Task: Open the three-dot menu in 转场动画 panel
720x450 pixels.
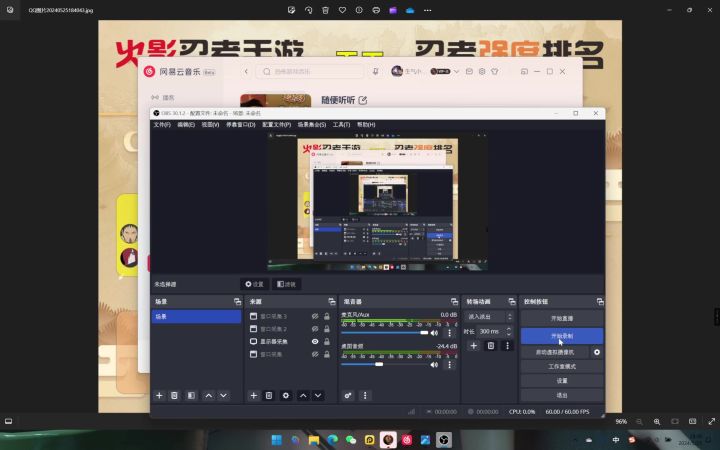Action: click(507, 346)
